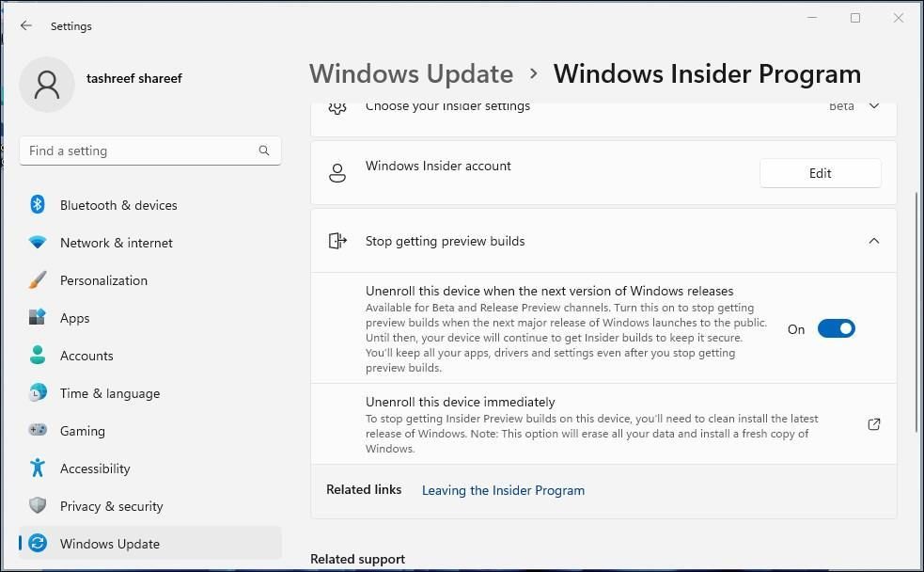The width and height of the screenshot is (924, 572).
Task: Select Windows Update in the sidebar
Action: pos(110,544)
